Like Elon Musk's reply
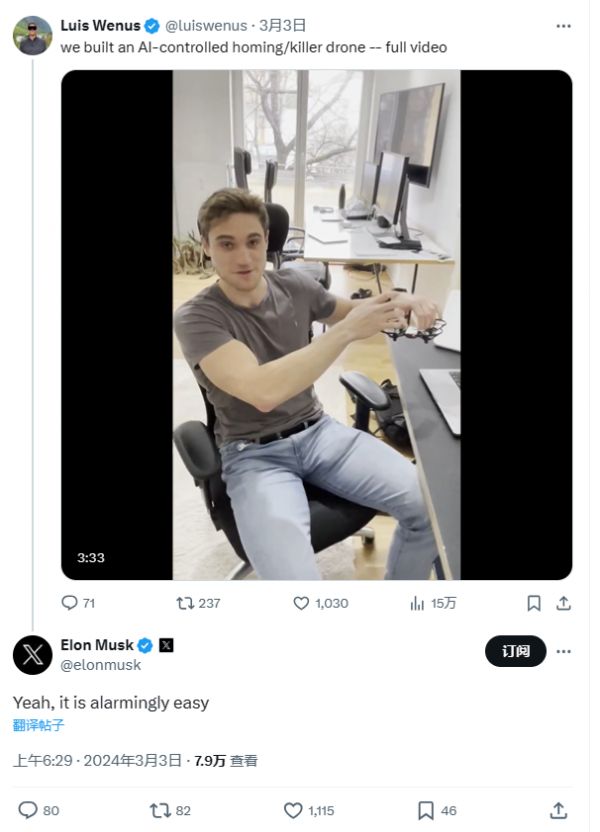The width and height of the screenshot is (600, 832). (293, 810)
